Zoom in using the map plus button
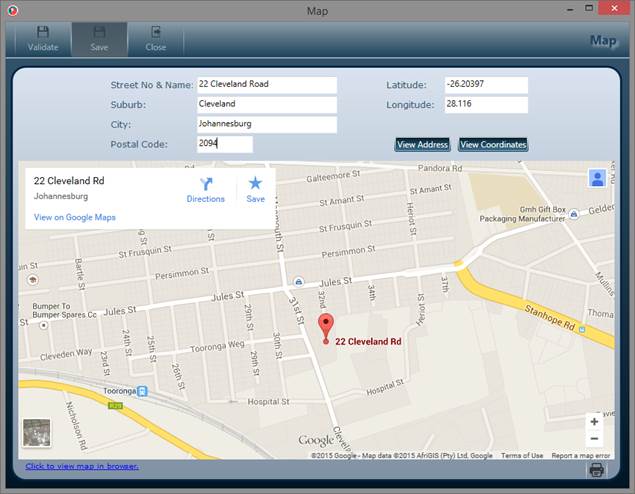Screen dimensions: 635x494 [594, 422]
